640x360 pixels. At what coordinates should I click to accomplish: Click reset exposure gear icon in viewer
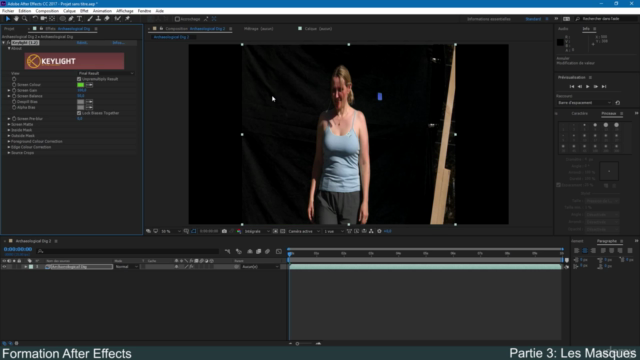click(x=379, y=231)
